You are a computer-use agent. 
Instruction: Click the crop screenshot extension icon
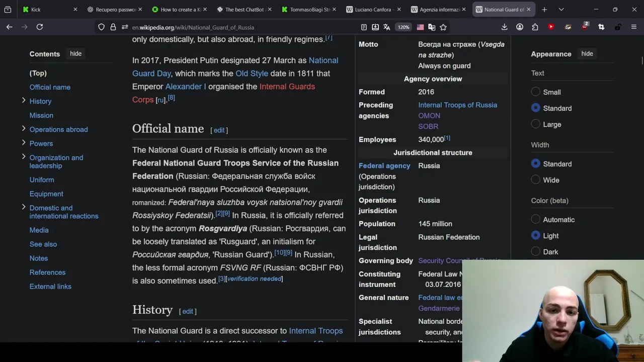(601, 27)
